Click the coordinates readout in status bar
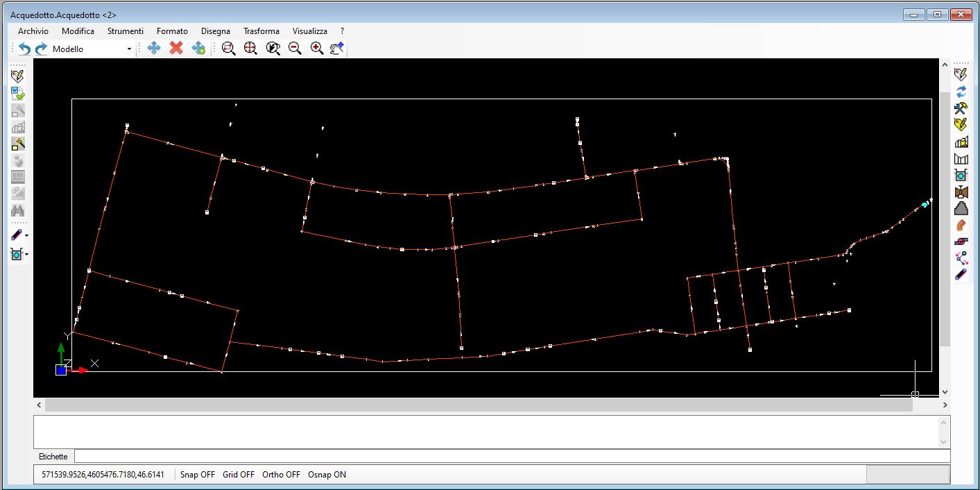 103,475
